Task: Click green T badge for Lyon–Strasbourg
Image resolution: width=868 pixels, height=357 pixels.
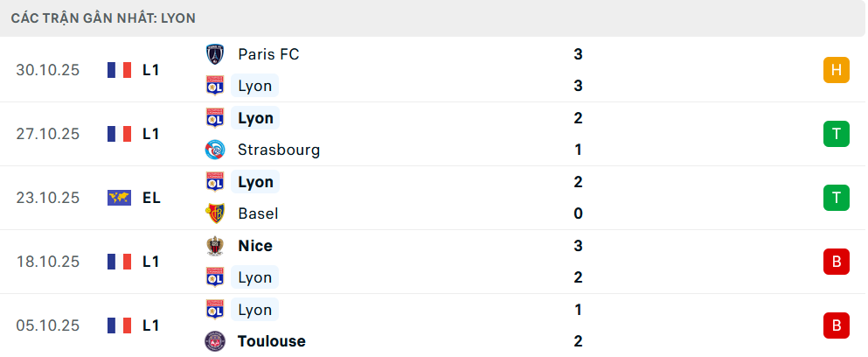Action: tap(837, 134)
